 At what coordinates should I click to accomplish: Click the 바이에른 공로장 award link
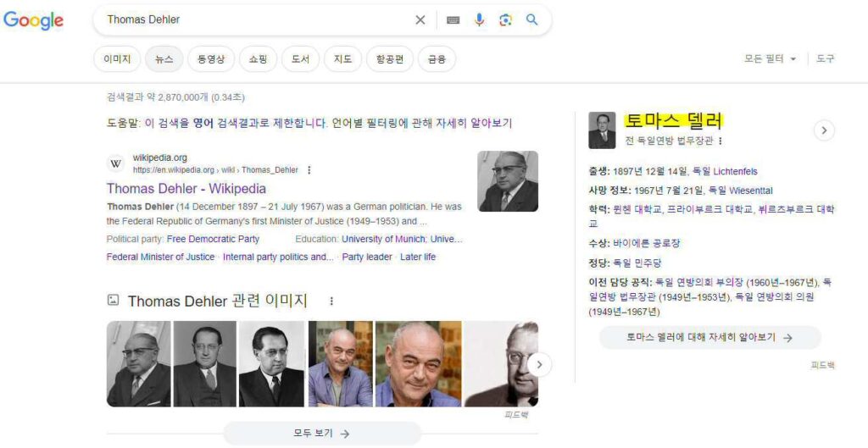647,243
